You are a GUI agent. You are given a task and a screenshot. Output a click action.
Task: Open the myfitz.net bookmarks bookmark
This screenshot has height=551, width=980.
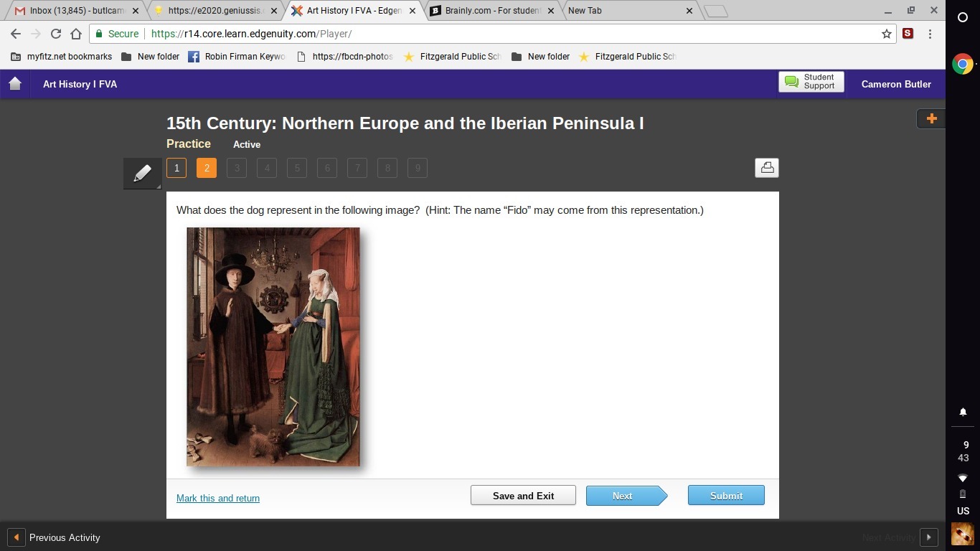[62, 57]
